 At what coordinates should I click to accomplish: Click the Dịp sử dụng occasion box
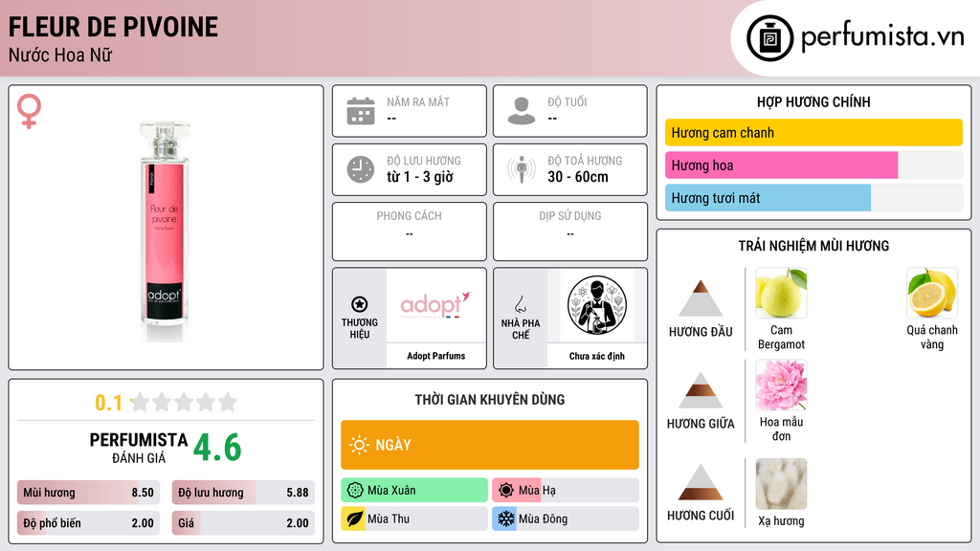pyautogui.click(x=570, y=231)
